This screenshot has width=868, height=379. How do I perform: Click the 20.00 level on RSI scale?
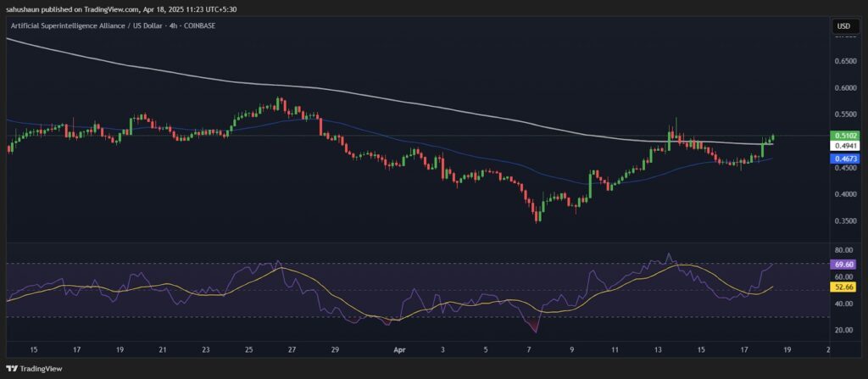point(843,329)
